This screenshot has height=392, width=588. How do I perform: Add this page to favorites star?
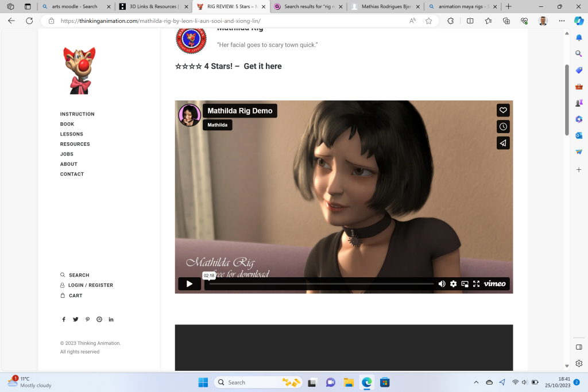429,21
